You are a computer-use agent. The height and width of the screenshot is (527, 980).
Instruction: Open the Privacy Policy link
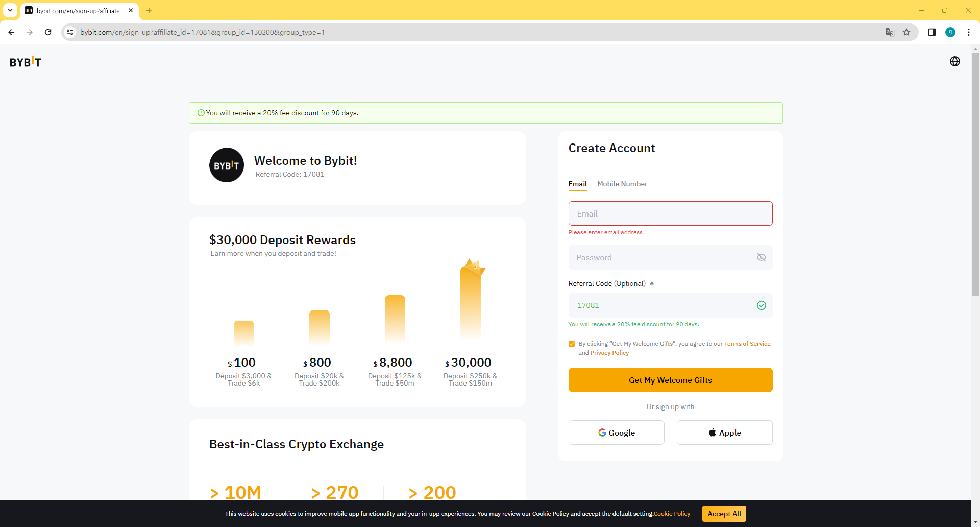tap(609, 353)
